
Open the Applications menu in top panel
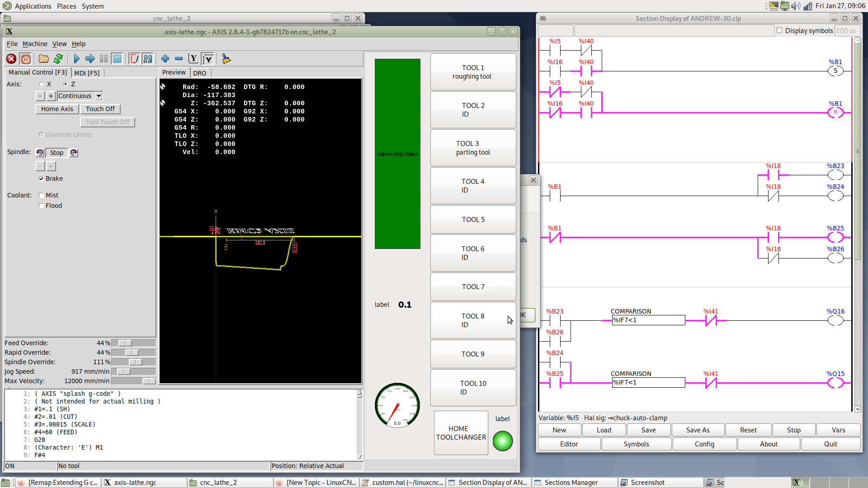[x=33, y=6]
